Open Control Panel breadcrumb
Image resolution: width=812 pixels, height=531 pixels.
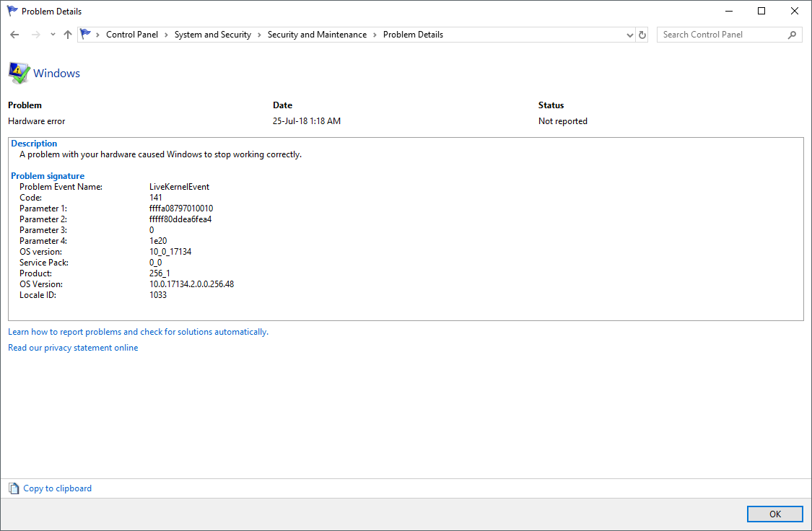[132, 35]
